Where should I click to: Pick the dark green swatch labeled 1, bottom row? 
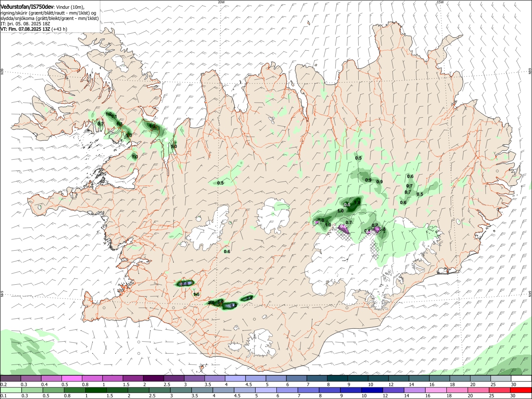(x=96, y=390)
